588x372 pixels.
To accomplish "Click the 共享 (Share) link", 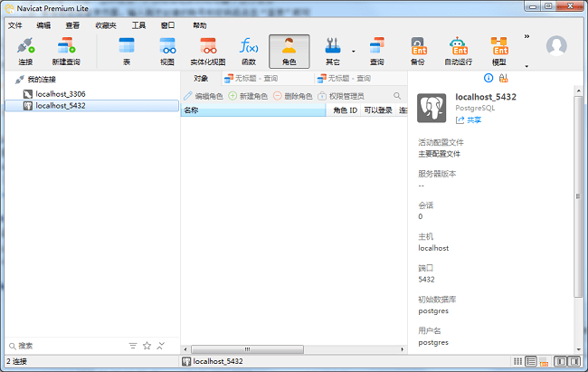I will tap(469, 119).
